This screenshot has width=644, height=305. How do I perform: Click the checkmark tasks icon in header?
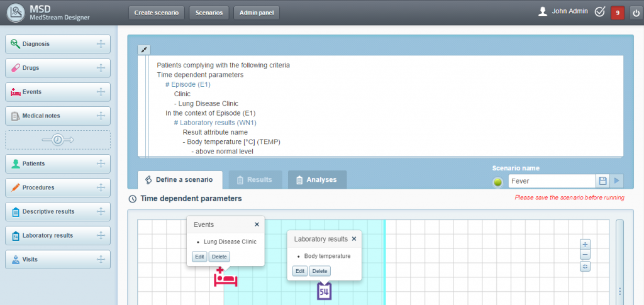[x=599, y=12]
